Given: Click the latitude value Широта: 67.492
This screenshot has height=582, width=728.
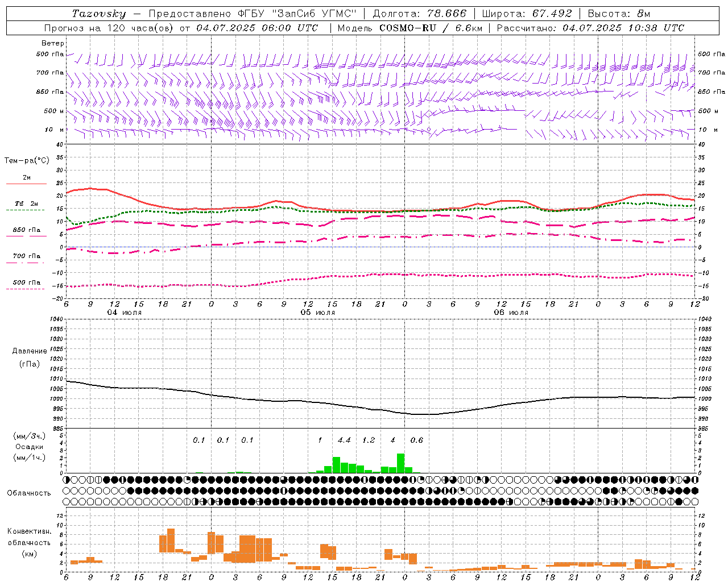Looking at the screenshot, I should click(x=527, y=14).
